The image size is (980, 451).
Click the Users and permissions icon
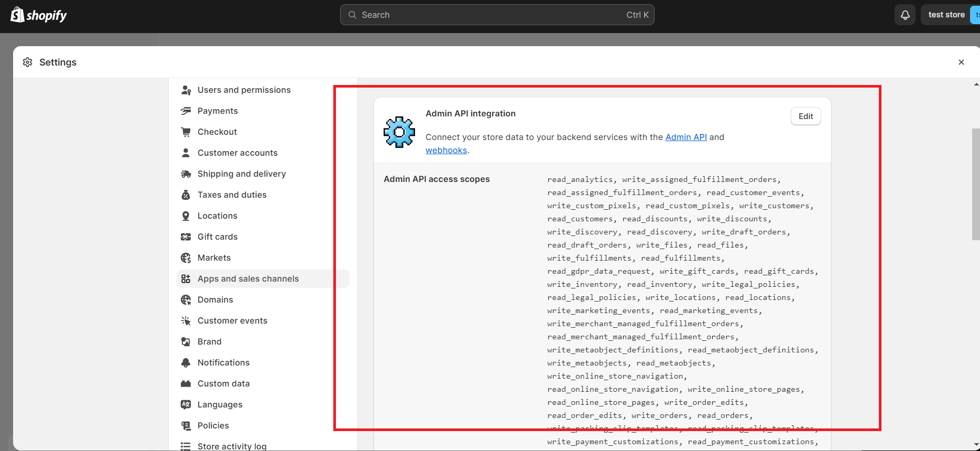(x=186, y=90)
